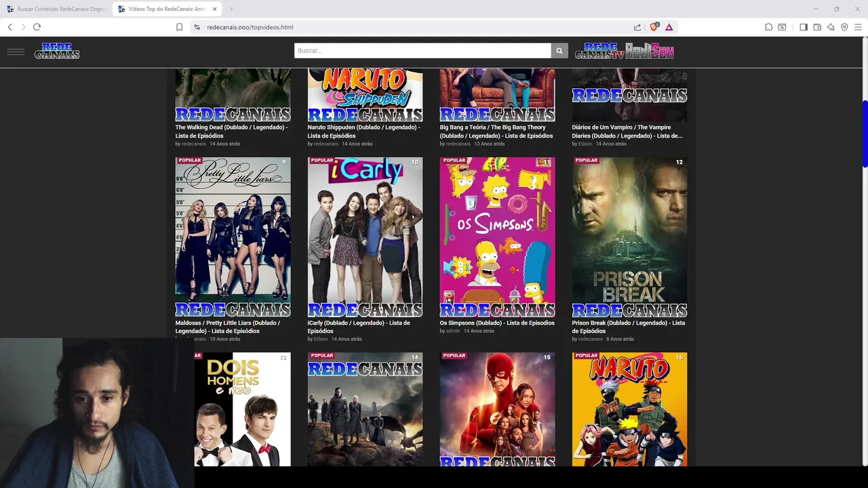Click the RedeCanais logo in site header

[x=57, y=51]
